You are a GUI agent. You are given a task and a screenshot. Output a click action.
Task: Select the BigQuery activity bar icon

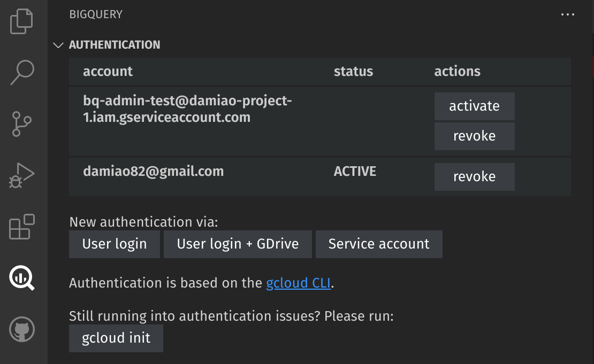[x=22, y=278]
